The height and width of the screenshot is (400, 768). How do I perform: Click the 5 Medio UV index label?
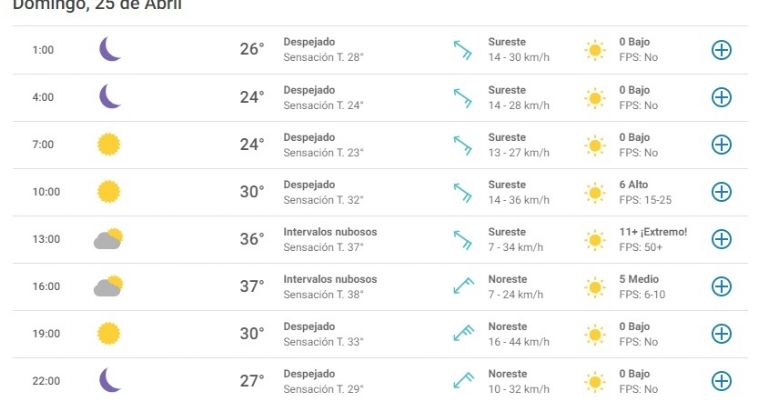(639, 279)
